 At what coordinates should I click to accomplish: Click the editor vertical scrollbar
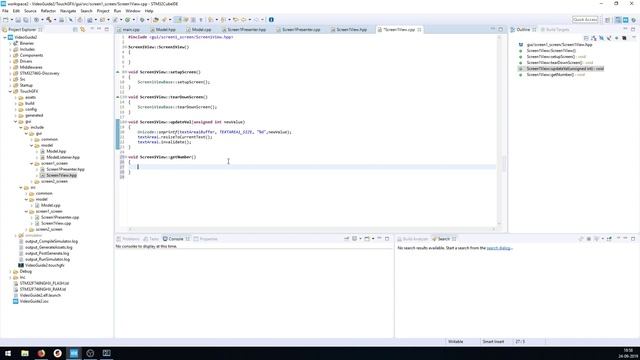(500, 131)
